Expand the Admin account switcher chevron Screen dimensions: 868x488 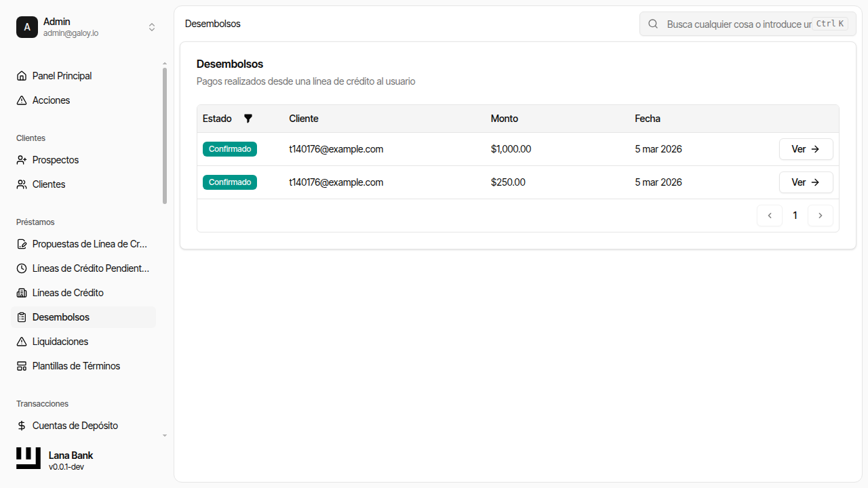[152, 27]
